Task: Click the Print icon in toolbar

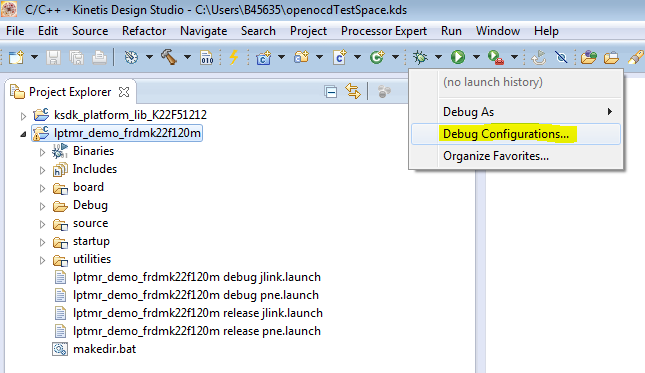Action: pos(99,58)
